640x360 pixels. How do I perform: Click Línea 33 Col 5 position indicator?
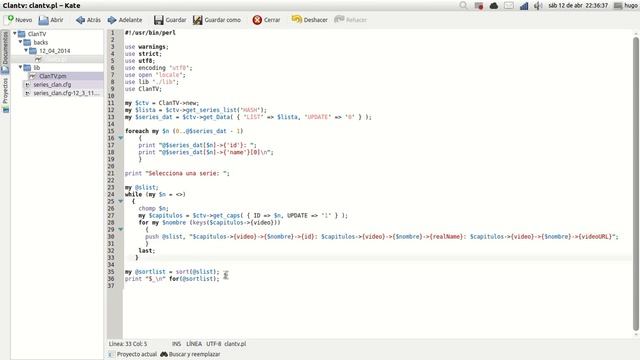128,344
